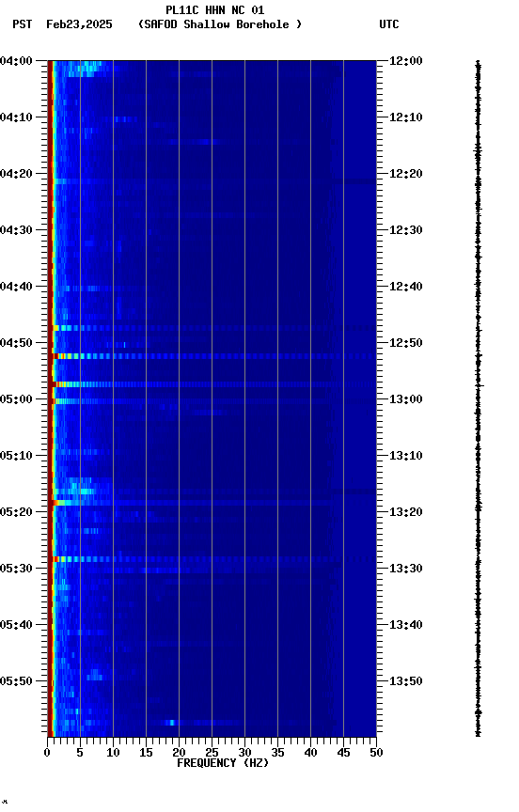Viewport: 519px width, 812px height.
Task: Click the 04:40 PST time label
Action: coord(16,287)
